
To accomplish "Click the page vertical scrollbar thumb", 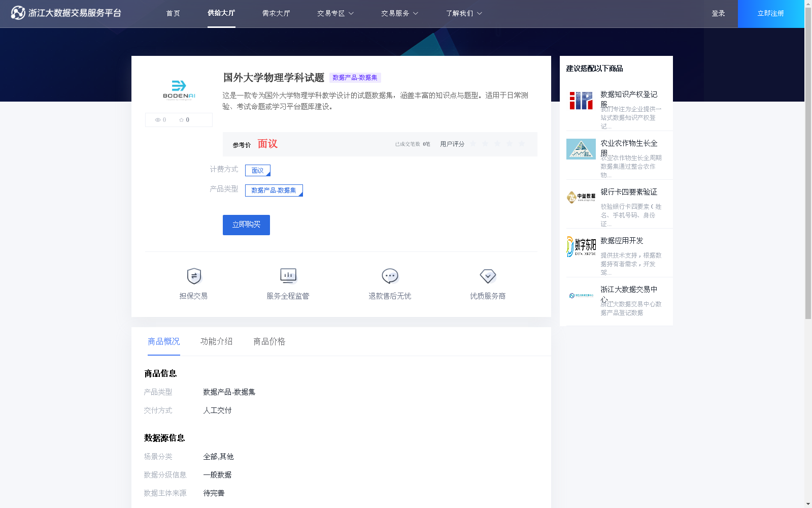I will [x=808, y=163].
